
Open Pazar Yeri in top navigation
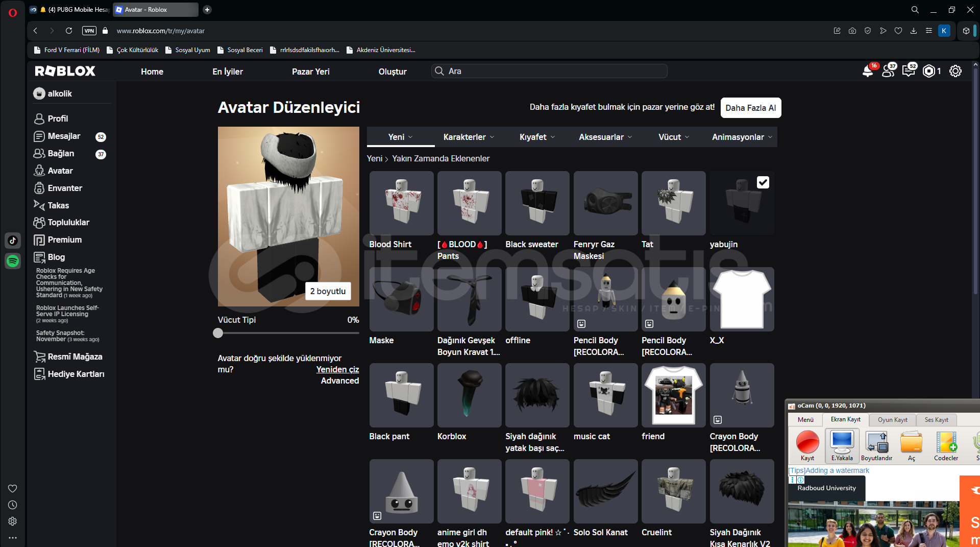click(310, 72)
